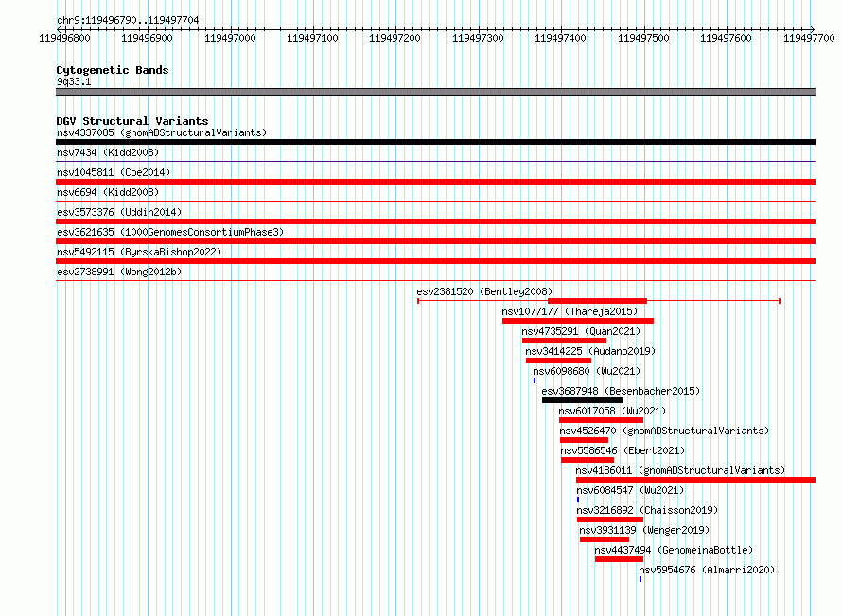Select the nsv7434 (Kidd2008) variant label
This screenshot has height=616, width=842.
coord(108,152)
